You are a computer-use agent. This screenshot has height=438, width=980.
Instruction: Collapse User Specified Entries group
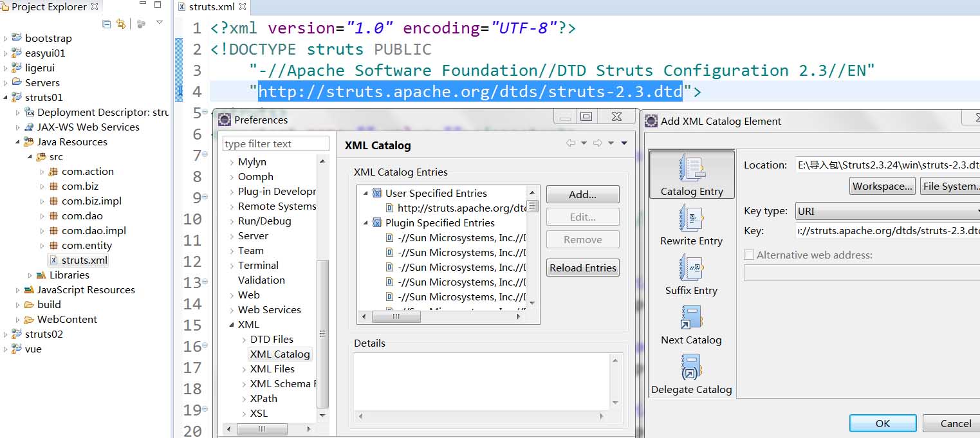click(365, 194)
